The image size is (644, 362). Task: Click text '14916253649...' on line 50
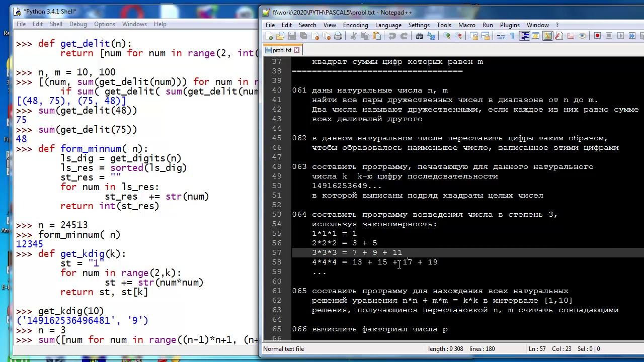[x=347, y=186]
